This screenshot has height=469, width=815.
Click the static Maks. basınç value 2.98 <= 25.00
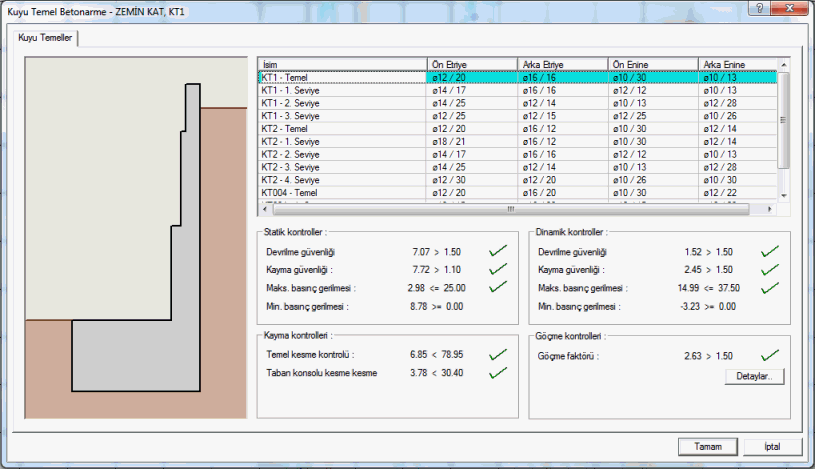pyautogui.click(x=437, y=288)
